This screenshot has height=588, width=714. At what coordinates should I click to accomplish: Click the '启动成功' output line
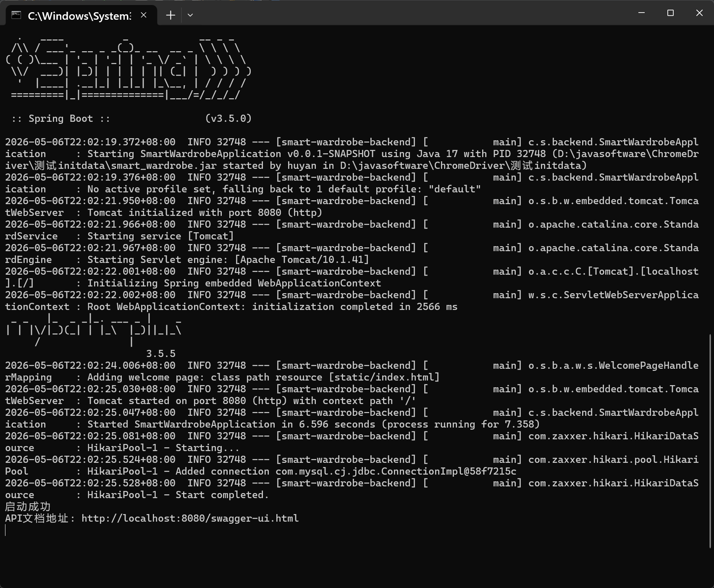pyautogui.click(x=28, y=507)
